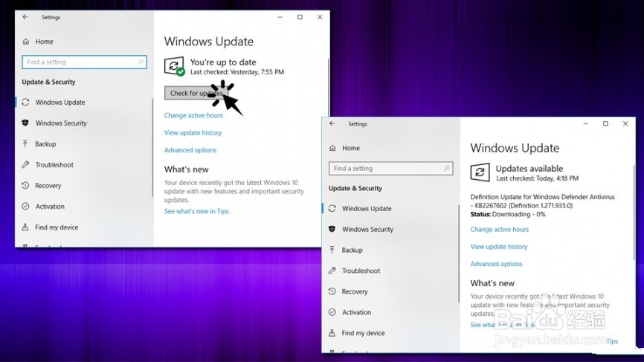Select Troubleshoot label in right window sidebar

[361, 271]
